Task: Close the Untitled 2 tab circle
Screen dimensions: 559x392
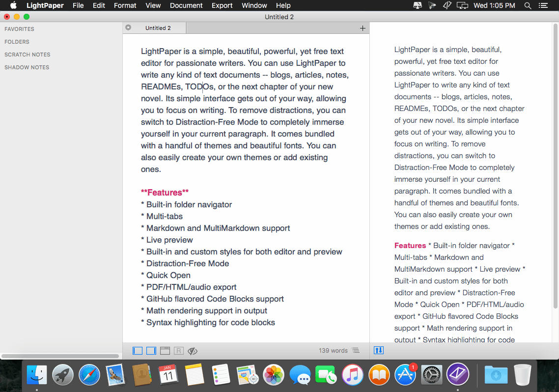Action: coord(128,28)
